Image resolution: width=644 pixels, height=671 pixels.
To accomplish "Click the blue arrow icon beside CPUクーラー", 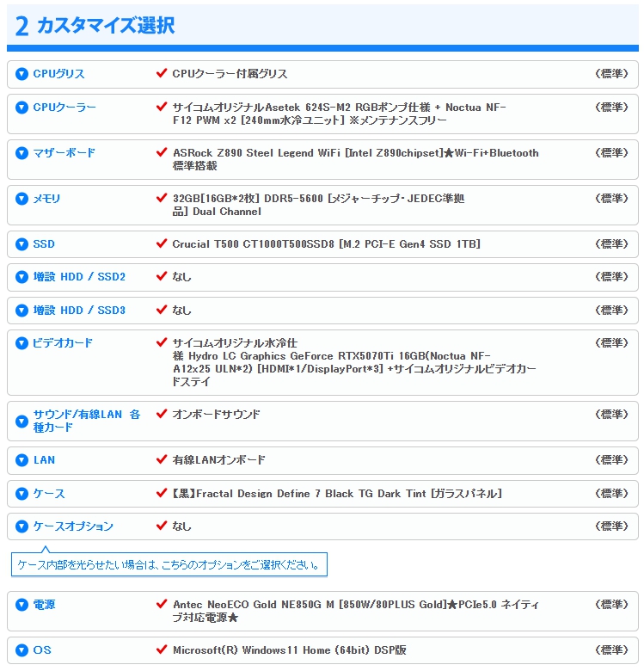I will click(21, 108).
